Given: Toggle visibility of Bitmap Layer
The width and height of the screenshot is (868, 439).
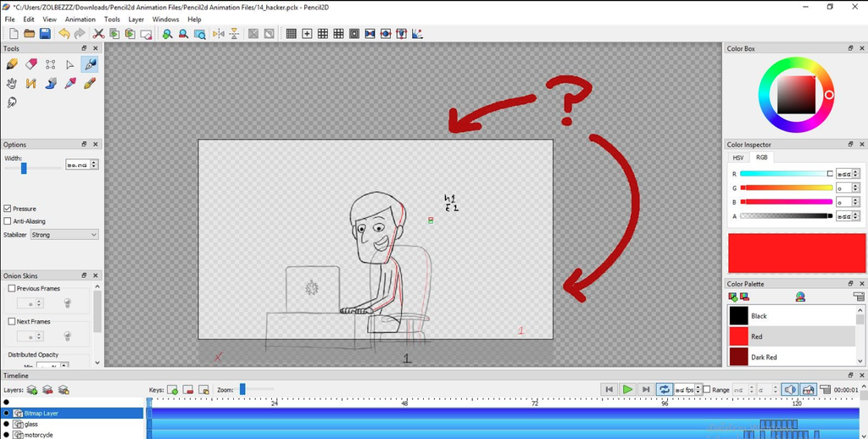Looking at the screenshot, I should (7, 413).
